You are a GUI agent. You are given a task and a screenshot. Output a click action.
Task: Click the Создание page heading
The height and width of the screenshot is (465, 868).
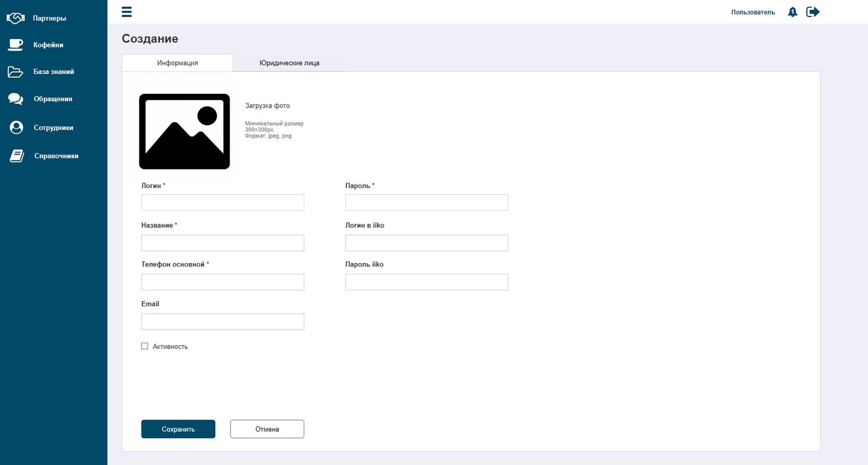pyautogui.click(x=150, y=39)
